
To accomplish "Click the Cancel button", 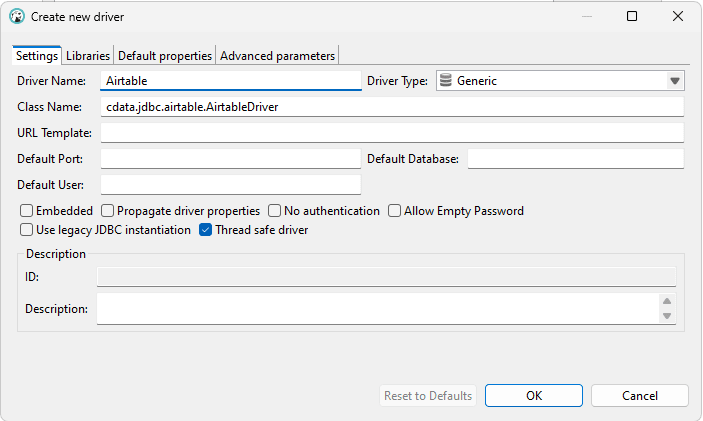I will (639, 396).
